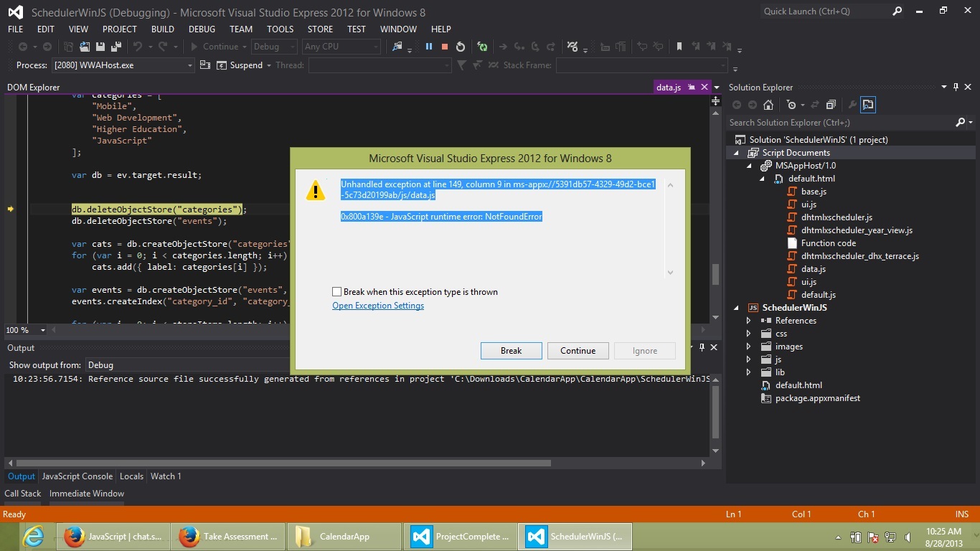Click the Save data.js icon in the toolbar
The height and width of the screenshot is (551, 980).
click(101, 47)
